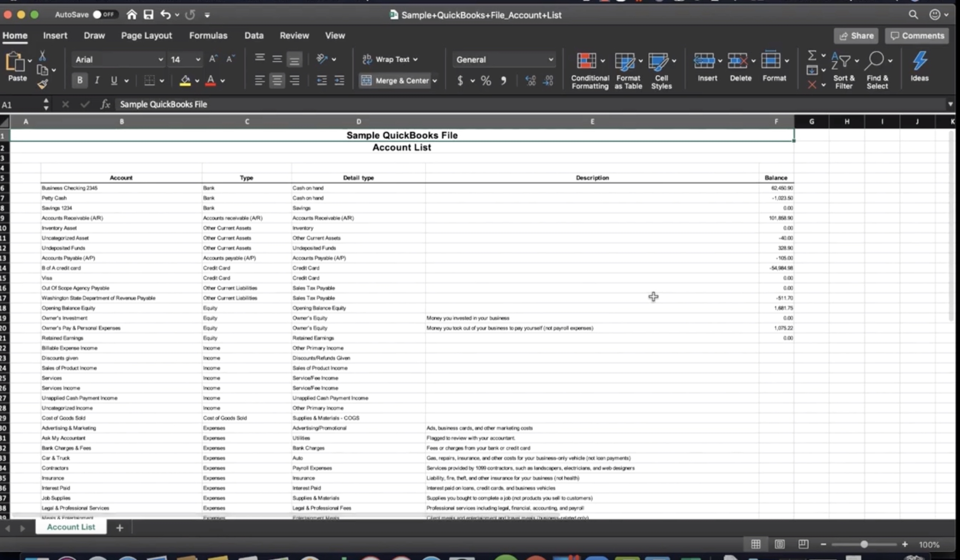Align text left
This screenshot has width=960, height=560.
(x=260, y=80)
